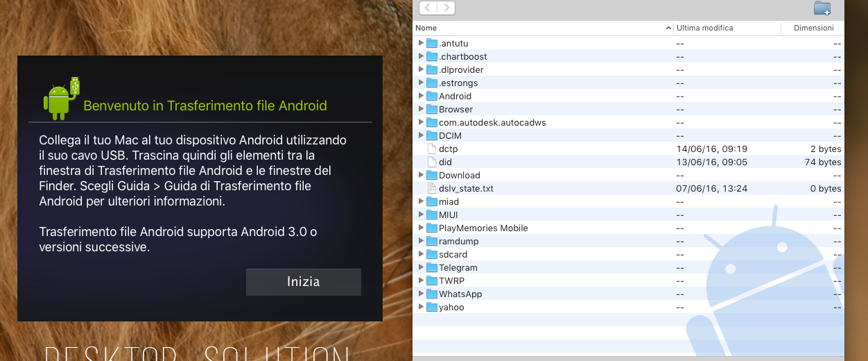Image resolution: width=868 pixels, height=361 pixels.
Task: Expand the PlayMemories Mobile folder triangle
Action: point(421,228)
